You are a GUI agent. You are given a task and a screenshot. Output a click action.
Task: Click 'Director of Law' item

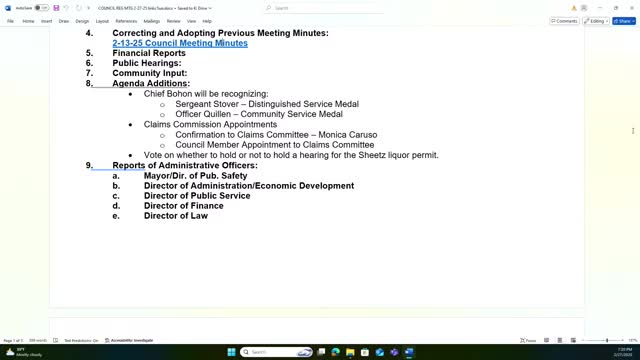(x=176, y=216)
